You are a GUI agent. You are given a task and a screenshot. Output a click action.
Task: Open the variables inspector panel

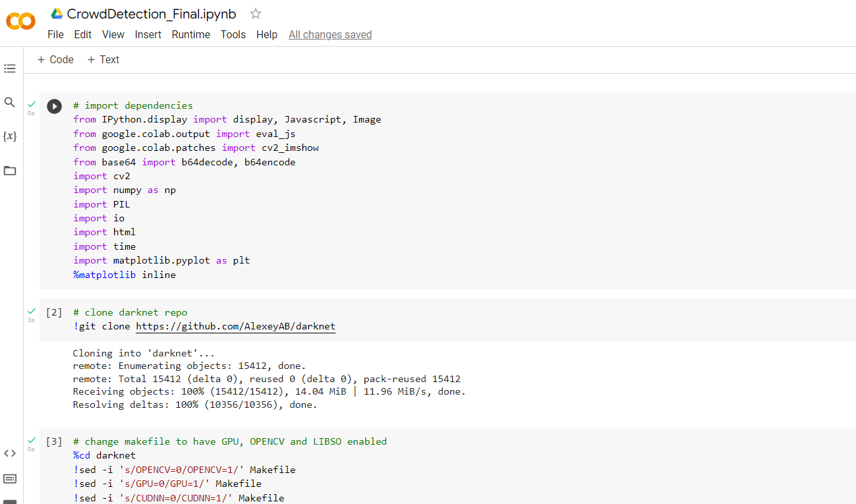click(10, 136)
